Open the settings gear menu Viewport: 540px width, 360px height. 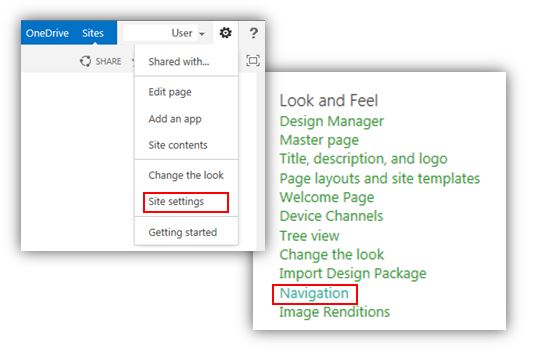click(x=226, y=33)
